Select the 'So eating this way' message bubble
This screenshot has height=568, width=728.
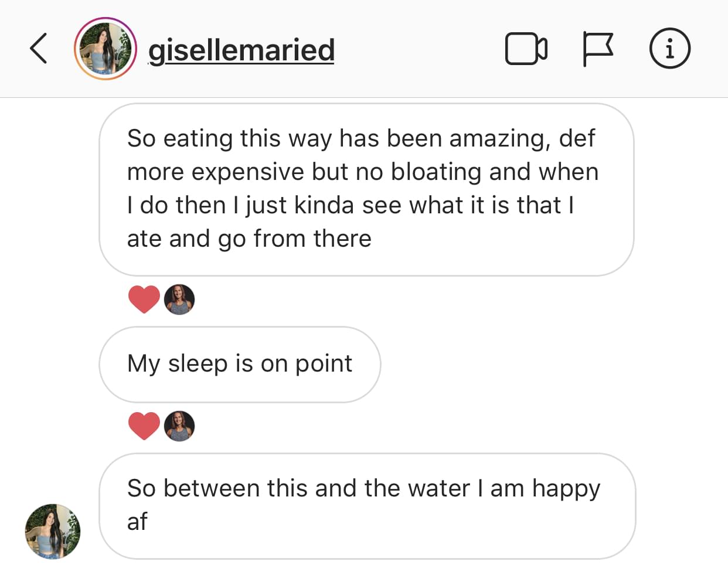click(x=366, y=189)
